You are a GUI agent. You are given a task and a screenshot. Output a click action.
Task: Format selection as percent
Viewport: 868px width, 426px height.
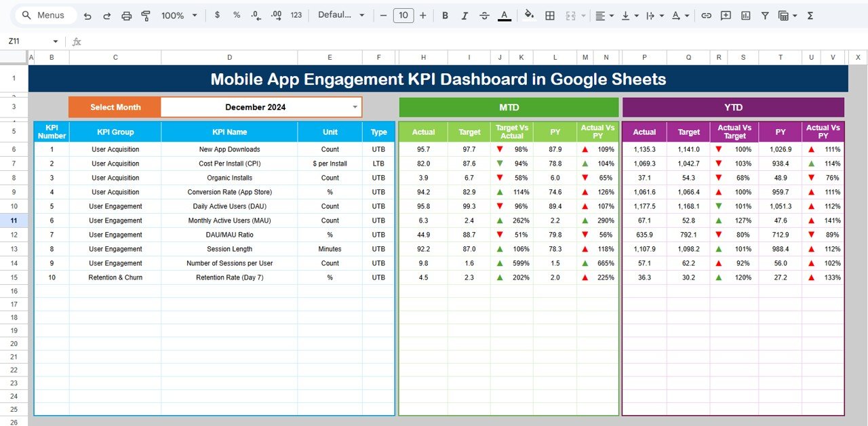click(235, 15)
